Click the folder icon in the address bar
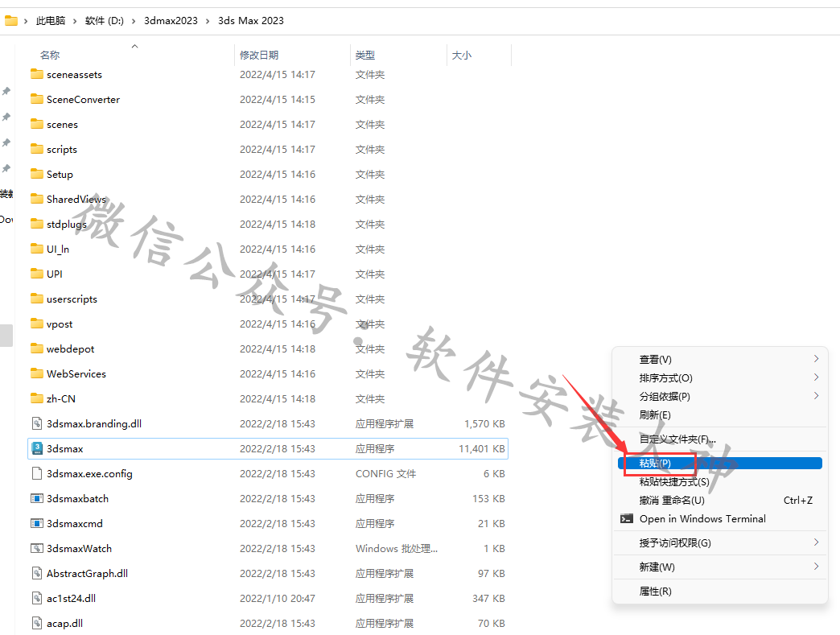 coord(11,20)
